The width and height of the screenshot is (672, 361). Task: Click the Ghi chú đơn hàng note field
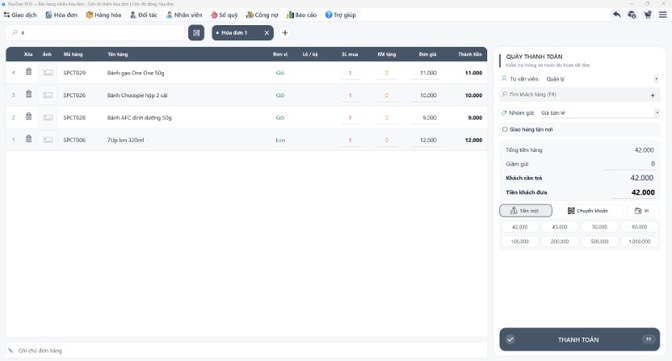pos(246,350)
